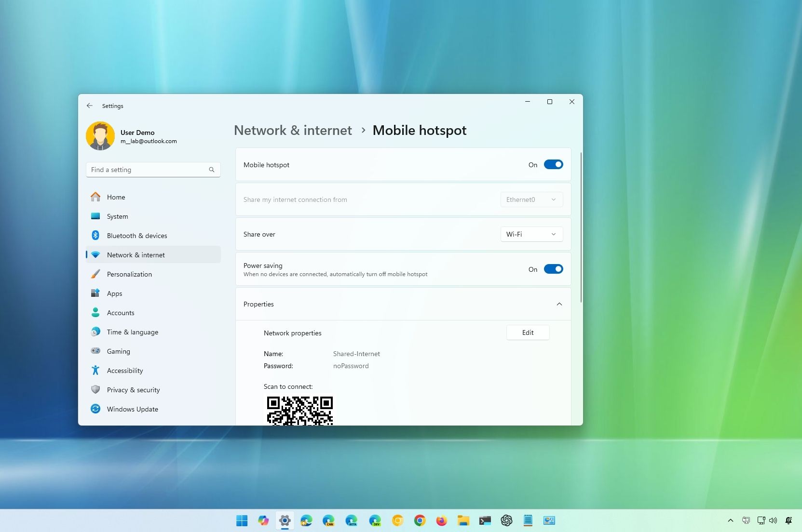Image resolution: width=802 pixels, height=532 pixels.
Task: Open the Share over Wi-Fi dropdown
Action: tap(531, 234)
